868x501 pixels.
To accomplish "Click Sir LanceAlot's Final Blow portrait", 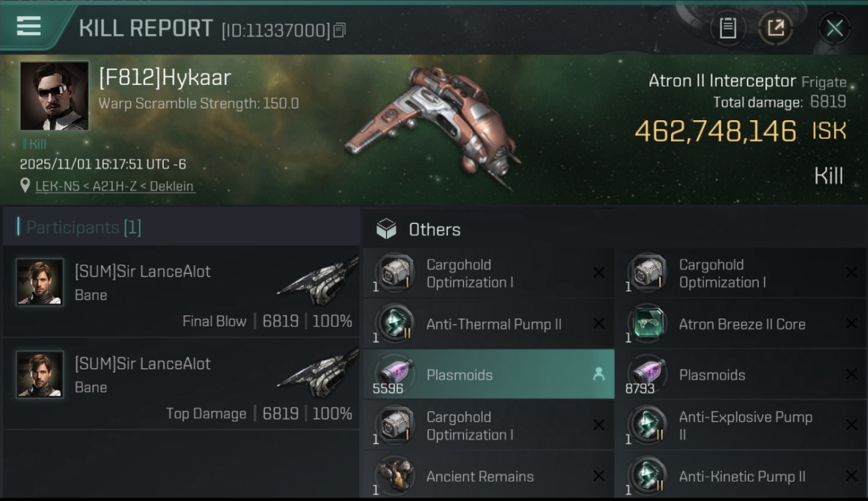I will tap(40, 282).
